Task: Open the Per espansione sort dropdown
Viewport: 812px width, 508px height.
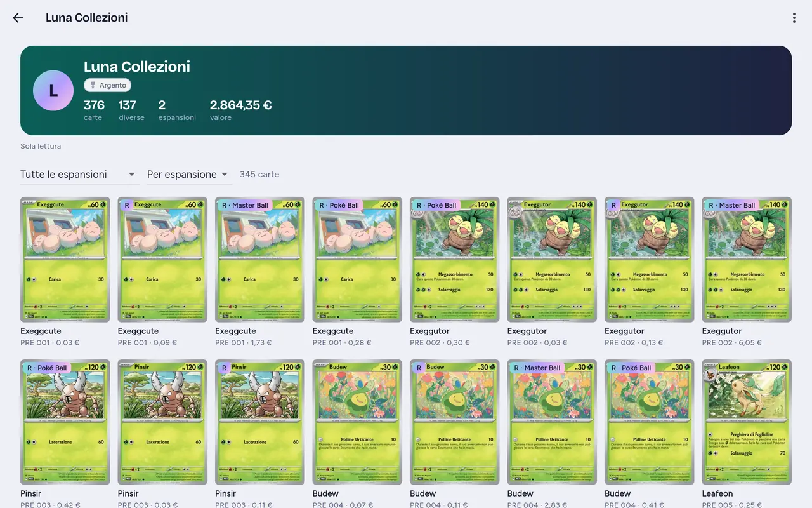Action: pyautogui.click(x=189, y=174)
